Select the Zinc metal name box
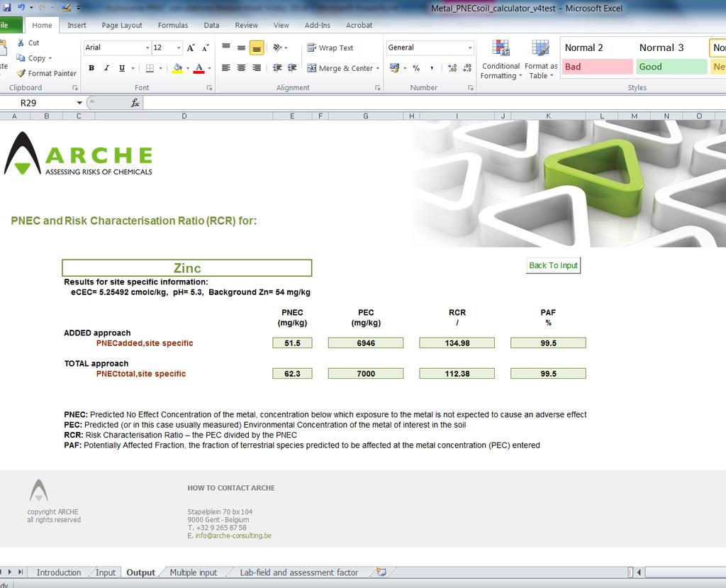This screenshot has height=588, width=726. (x=187, y=268)
